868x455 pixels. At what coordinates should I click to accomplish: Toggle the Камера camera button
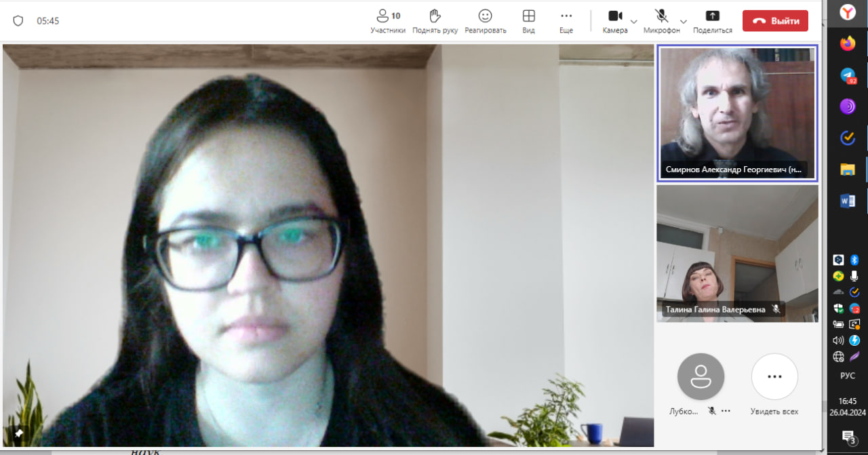(615, 21)
